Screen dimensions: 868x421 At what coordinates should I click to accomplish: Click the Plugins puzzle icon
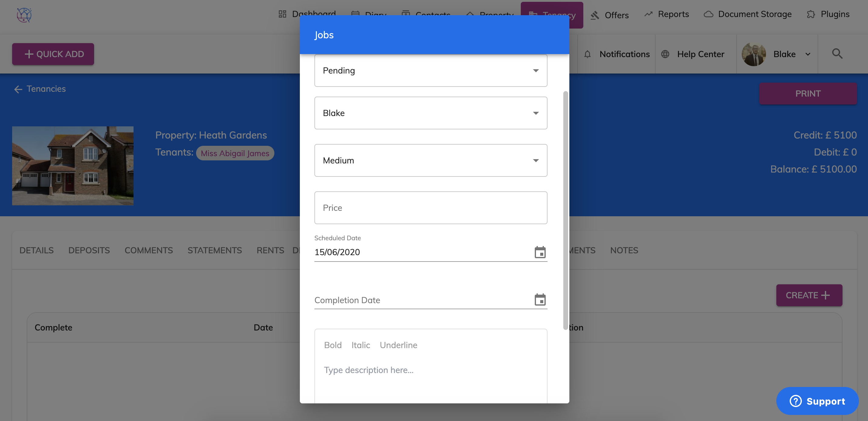coord(811,14)
